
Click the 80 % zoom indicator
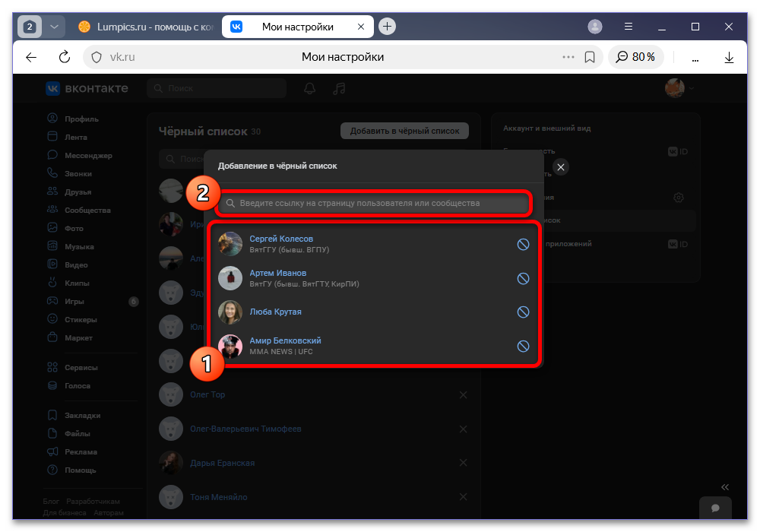click(x=635, y=57)
